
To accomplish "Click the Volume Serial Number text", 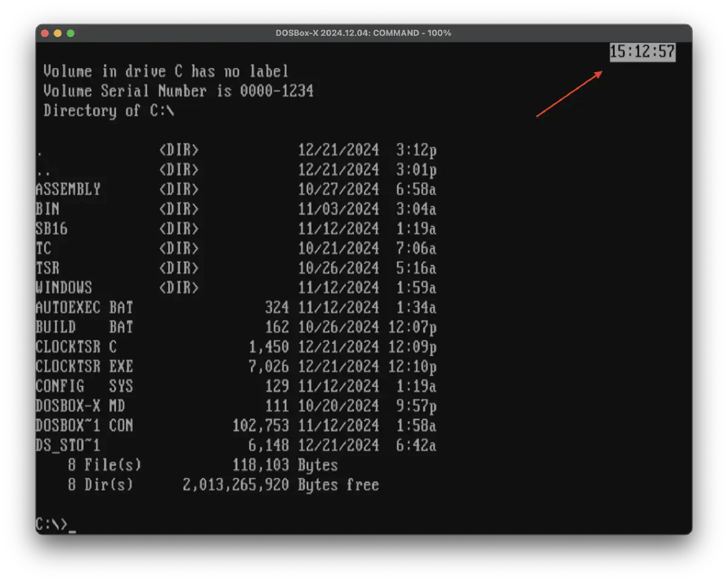I will pyautogui.click(x=178, y=92).
